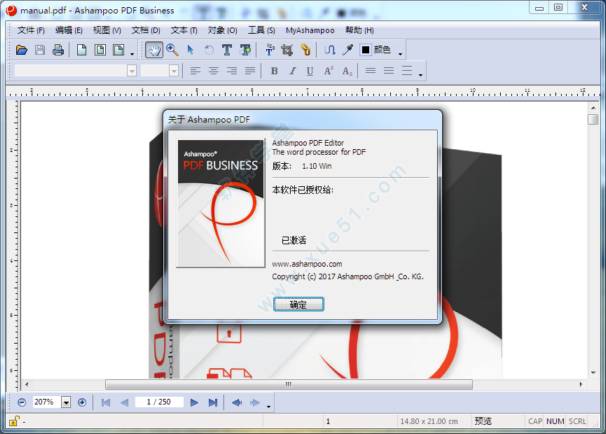Viewport: 606px width, 434px height.
Task: Click the black 颜色 color swatch
Action: pyautogui.click(x=365, y=49)
